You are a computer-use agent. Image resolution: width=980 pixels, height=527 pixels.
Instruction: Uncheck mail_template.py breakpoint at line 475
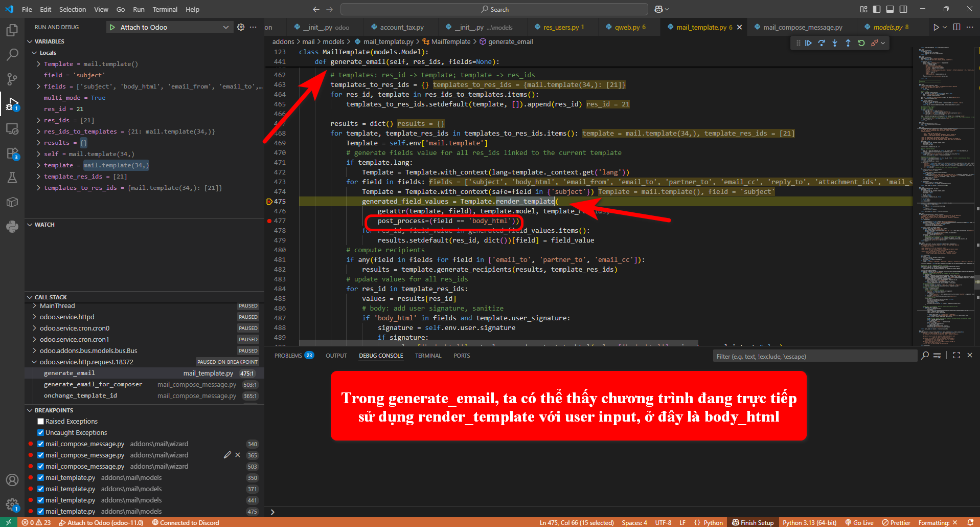click(x=40, y=512)
